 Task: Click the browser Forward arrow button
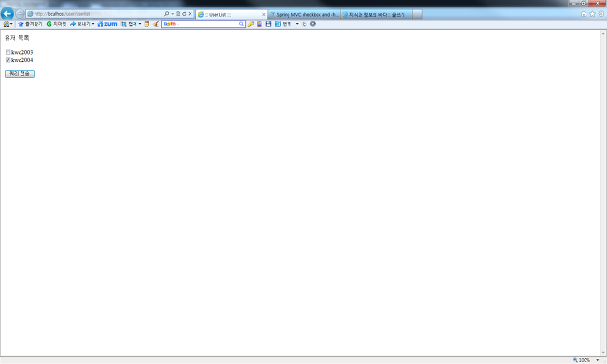click(20, 14)
